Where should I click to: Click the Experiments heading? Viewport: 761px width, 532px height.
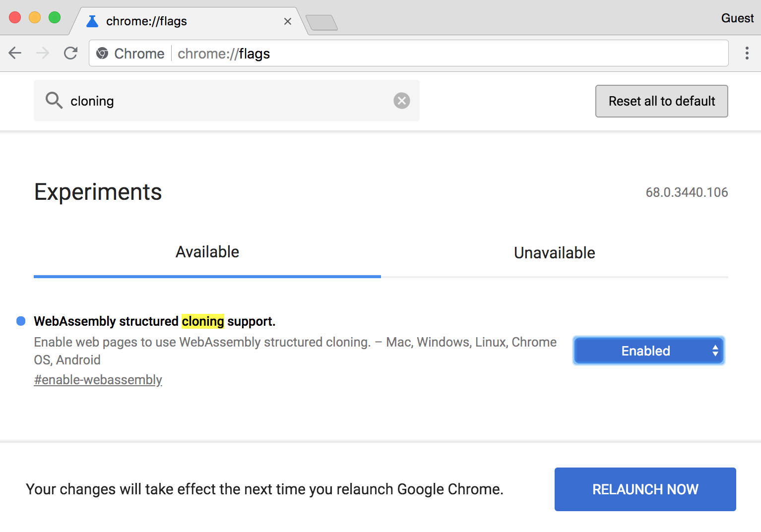coord(98,192)
